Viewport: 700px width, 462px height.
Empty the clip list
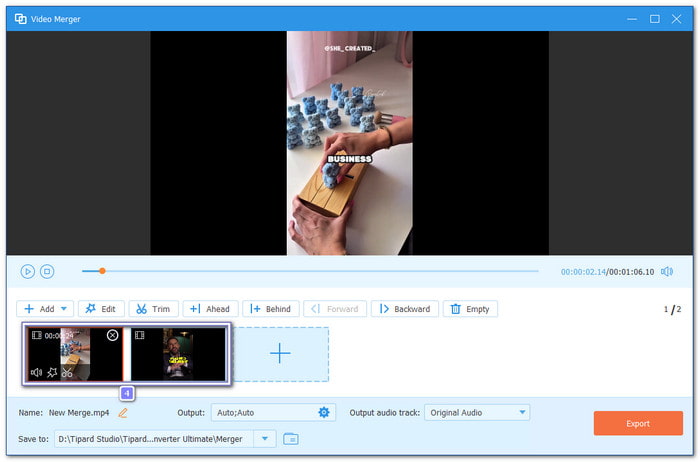[x=470, y=309]
